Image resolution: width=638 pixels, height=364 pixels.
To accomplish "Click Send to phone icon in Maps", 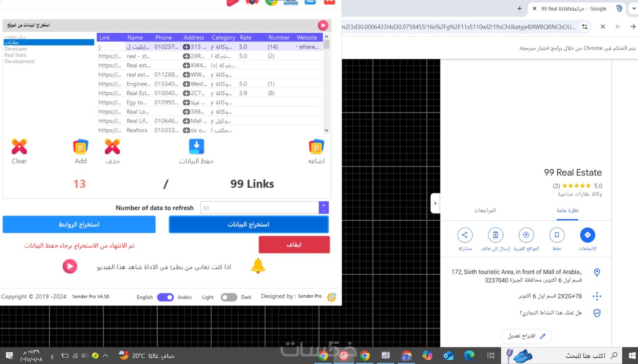I will pos(496,235).
